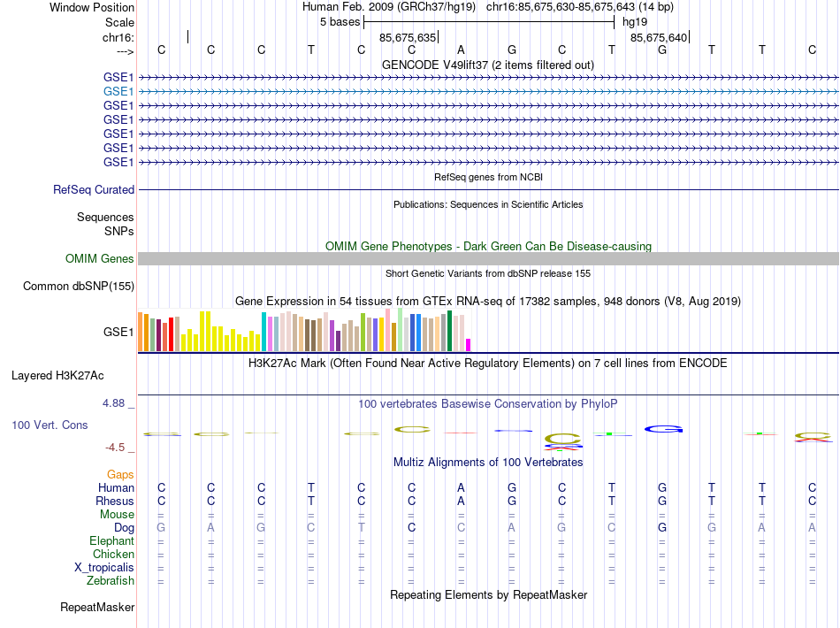Click the 85,675,635 position marker

coord(409,37)
